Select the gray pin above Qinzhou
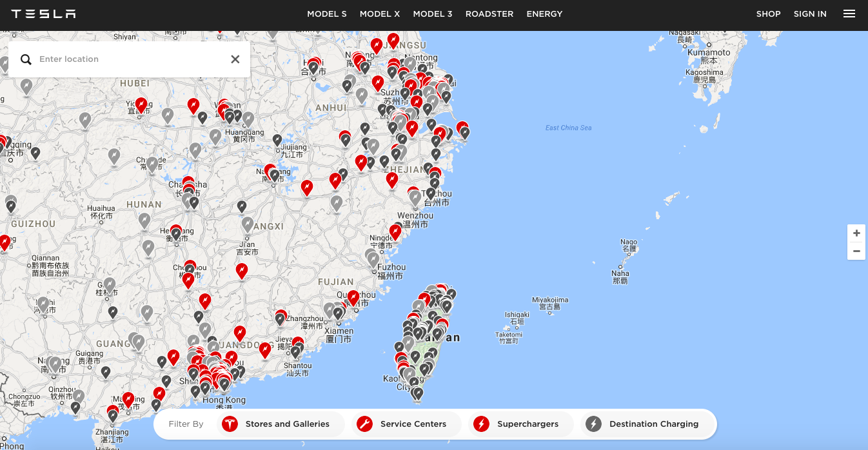This screenshot has width=868, height=450. click(79, 396)
